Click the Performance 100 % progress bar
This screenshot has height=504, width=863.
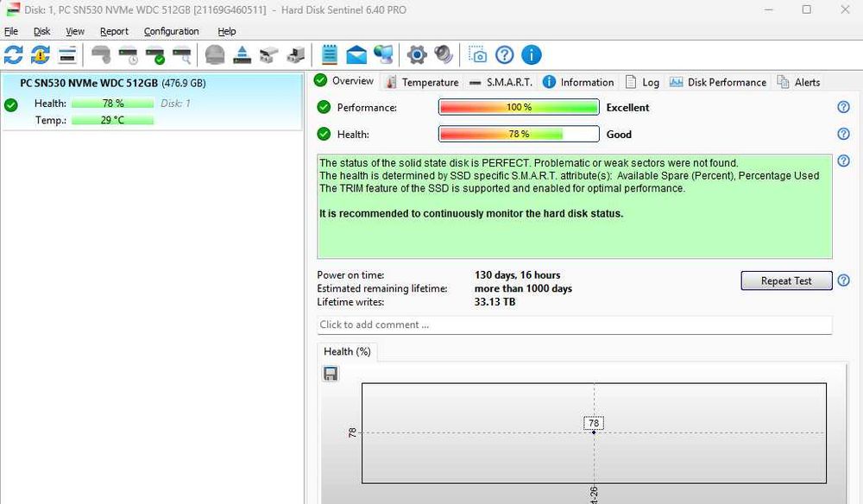pyautogui.click(x=519, y=107)
